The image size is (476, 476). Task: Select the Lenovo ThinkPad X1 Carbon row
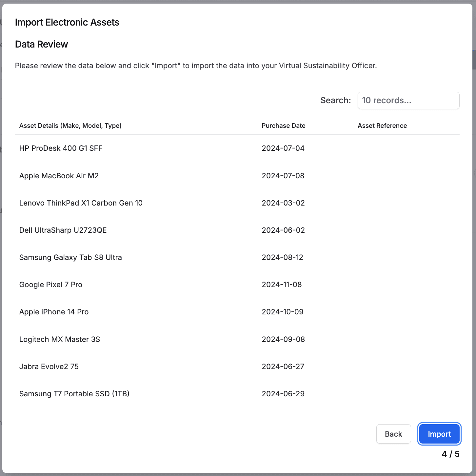(81, 203)
